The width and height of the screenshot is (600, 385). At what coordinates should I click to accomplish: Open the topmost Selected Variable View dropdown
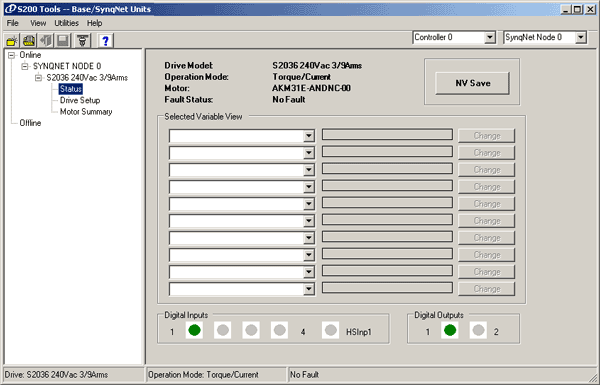[x=309, y=136]
